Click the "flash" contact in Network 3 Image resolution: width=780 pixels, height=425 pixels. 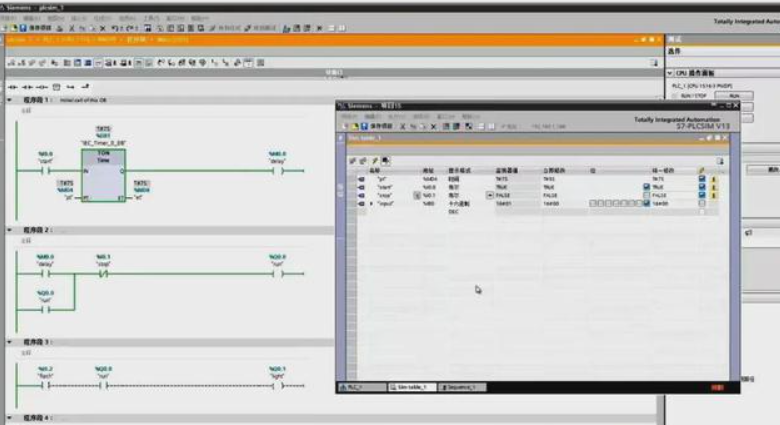[x=45, y=386]
